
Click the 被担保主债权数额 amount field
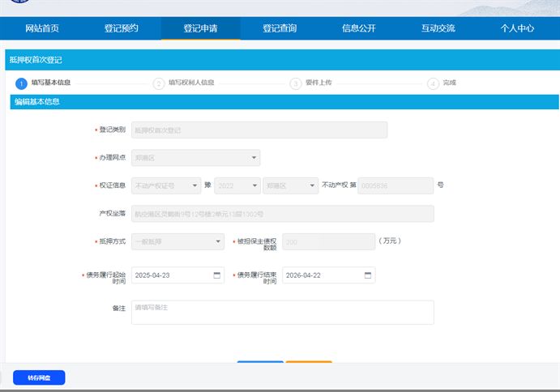pyautogui.click(x=328, y=241)
